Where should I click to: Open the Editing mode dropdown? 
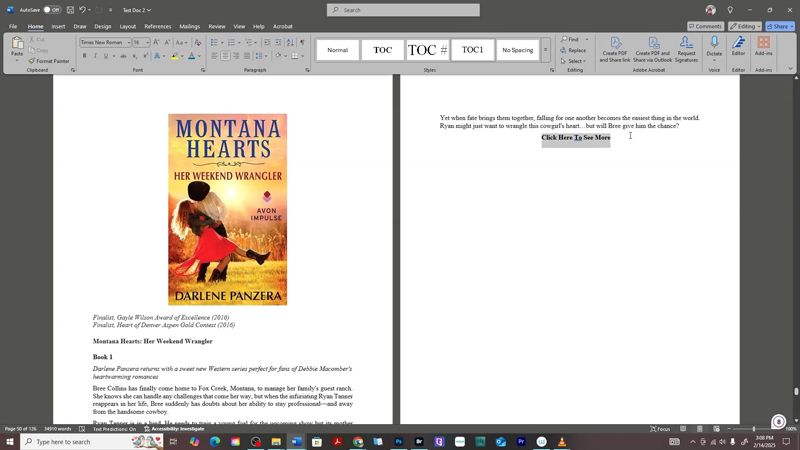pyautogui.click(x=745, y=26)
